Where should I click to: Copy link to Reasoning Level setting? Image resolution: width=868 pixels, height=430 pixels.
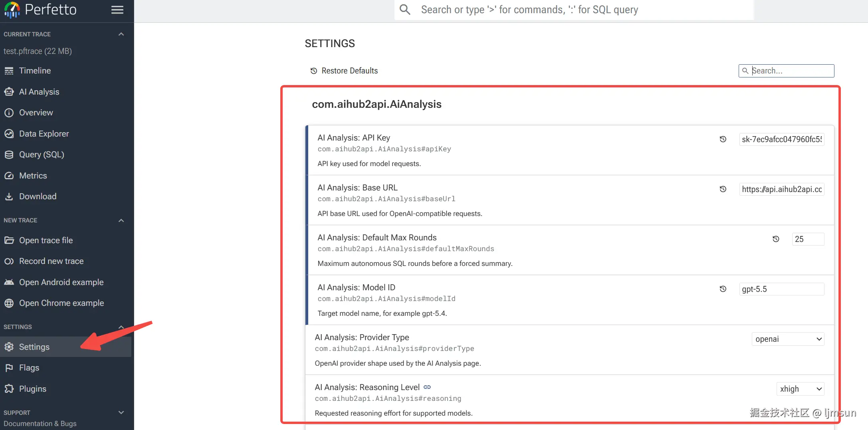pyautogui.click(x=427, y=387)
